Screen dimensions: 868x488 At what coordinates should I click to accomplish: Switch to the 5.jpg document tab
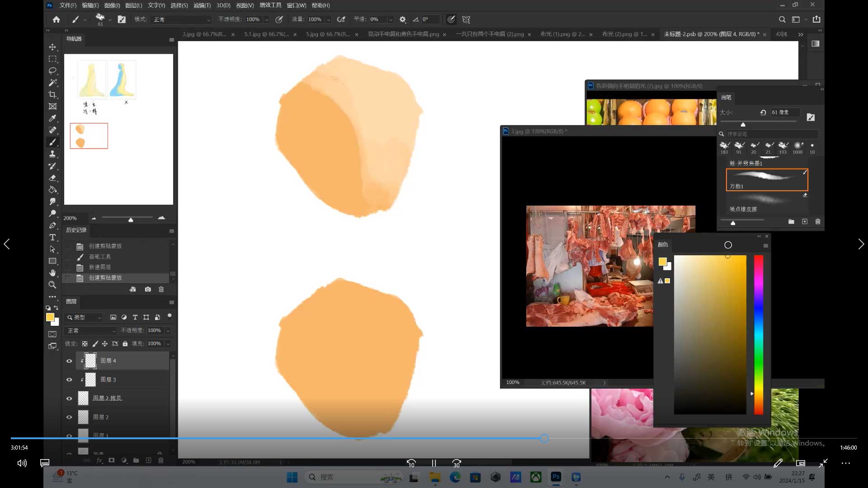click(328, 34)
